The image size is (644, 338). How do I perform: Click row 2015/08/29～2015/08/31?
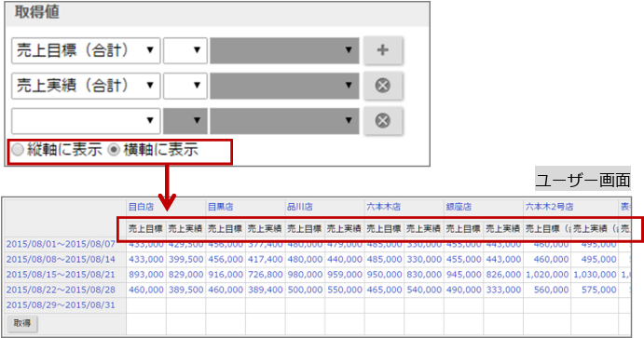point(61,304)
